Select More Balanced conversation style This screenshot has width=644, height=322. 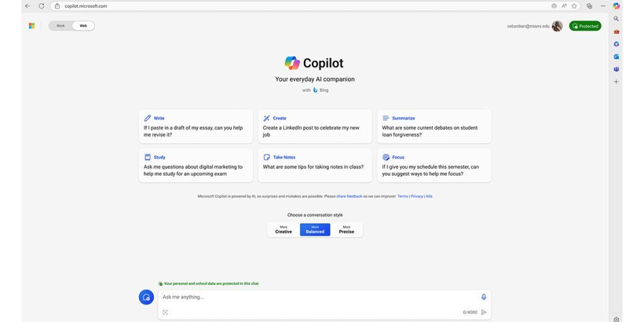(315, 230)
